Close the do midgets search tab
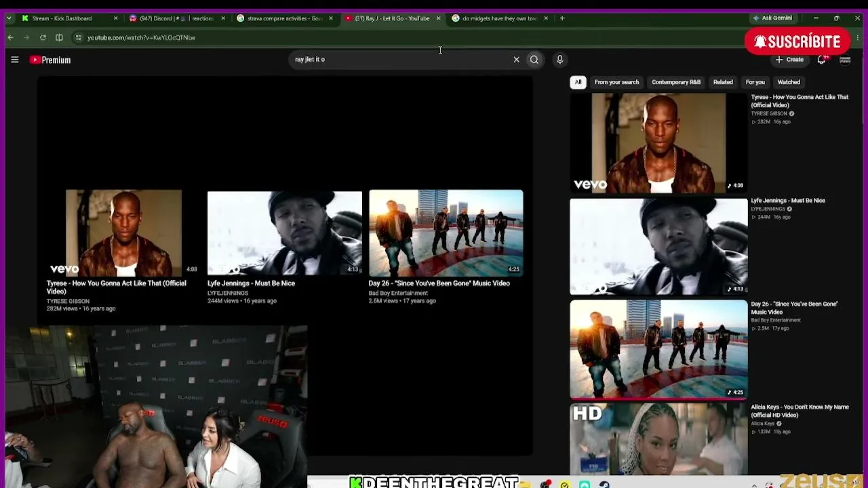The width and height of the screenshot is (868, 488). (546, 18)
